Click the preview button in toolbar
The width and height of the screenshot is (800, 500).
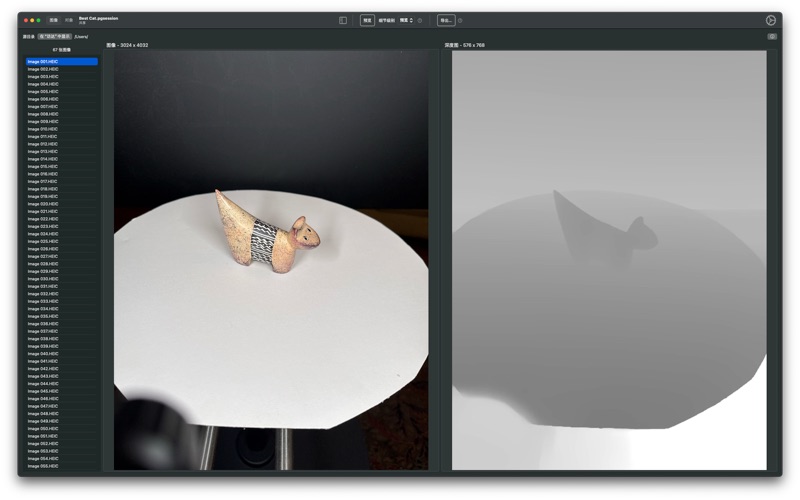(x=367, y=20)
